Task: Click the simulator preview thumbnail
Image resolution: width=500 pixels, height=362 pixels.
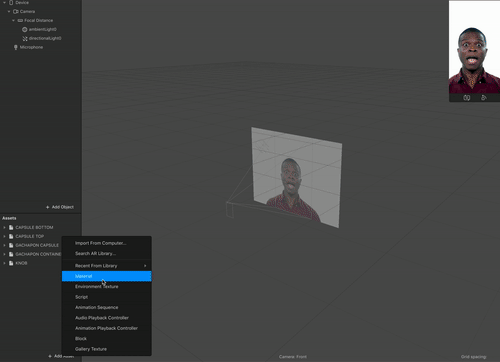Action: pyautogui.click(x=474, y=47)
